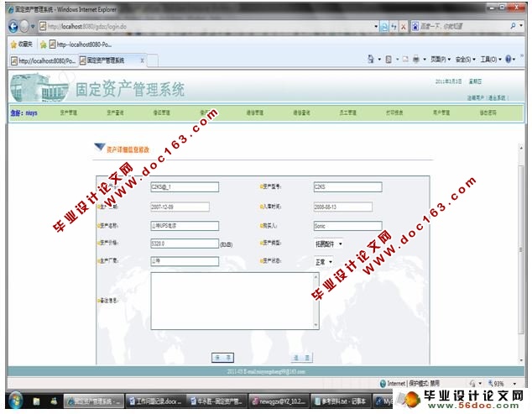The height and width of the screenshot is (414, 532).
Task: Switch to 工作问题记录.docx taskbar window
Action: point(155,401)
